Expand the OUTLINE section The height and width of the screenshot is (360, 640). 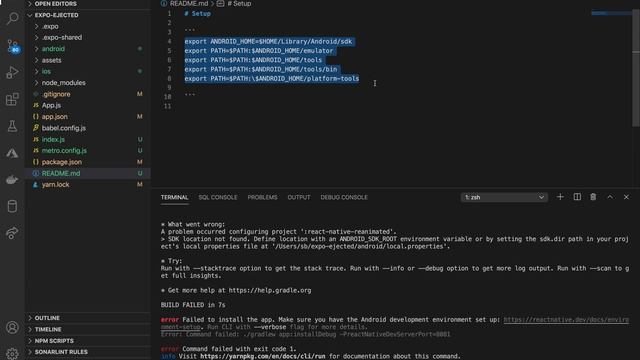[x=88, y=318]
